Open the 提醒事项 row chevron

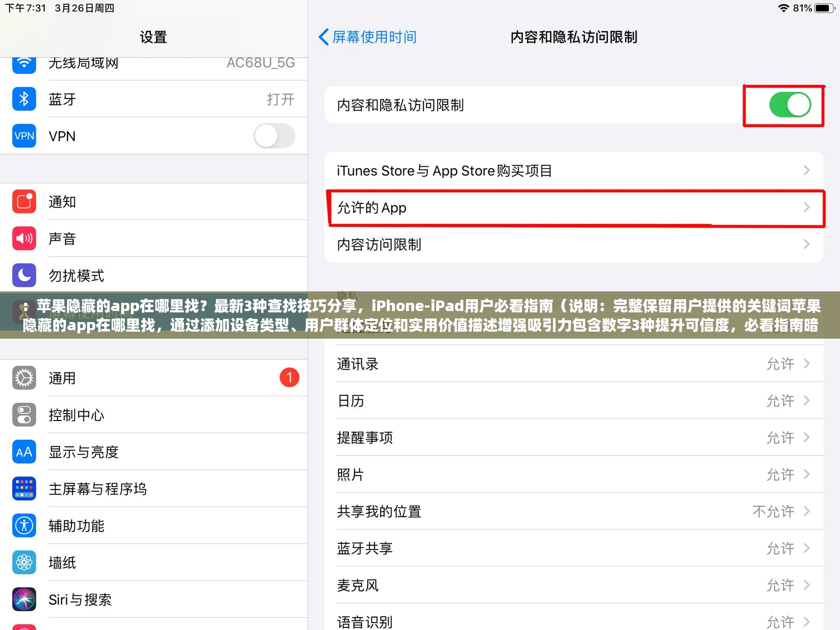click(807, 437)
